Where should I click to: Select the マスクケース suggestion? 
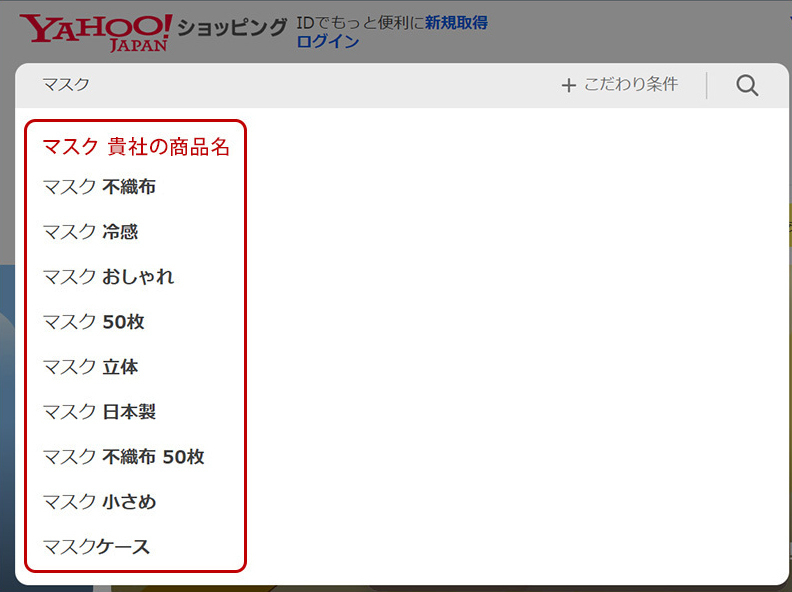pos(96,547)
